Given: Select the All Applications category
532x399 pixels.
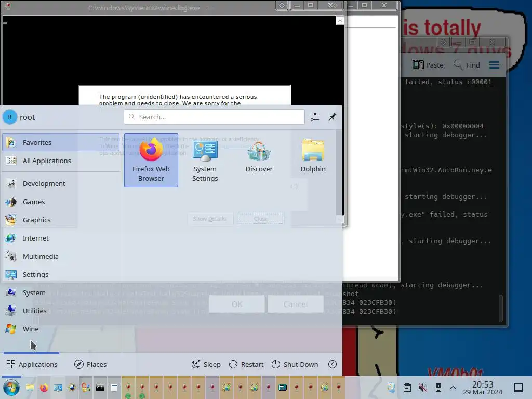Looking at the screenshot, I should 61,161.
